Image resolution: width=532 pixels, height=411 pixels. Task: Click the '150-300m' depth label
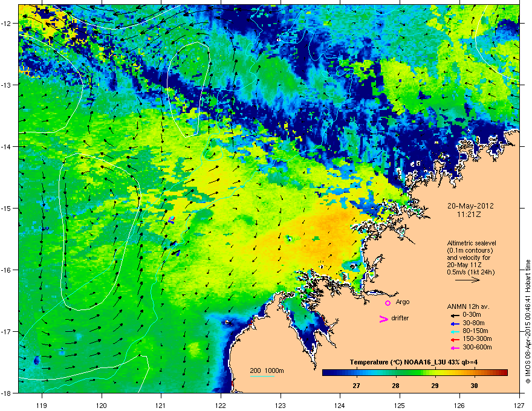pyautogui.click(x=477, y=338)
